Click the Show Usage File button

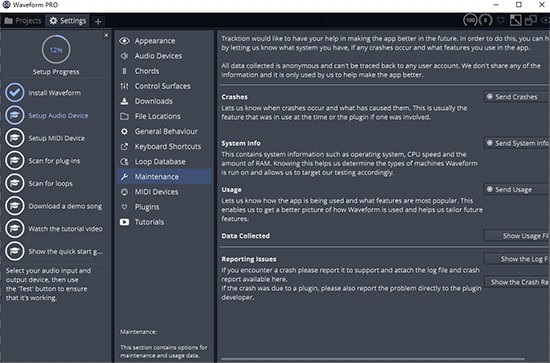click(x=517, y=236)
